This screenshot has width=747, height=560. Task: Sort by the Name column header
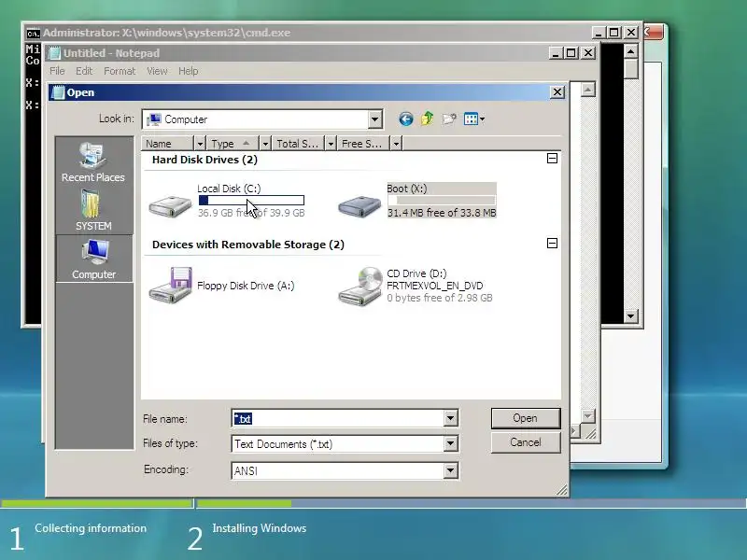(x=168, y=144)
